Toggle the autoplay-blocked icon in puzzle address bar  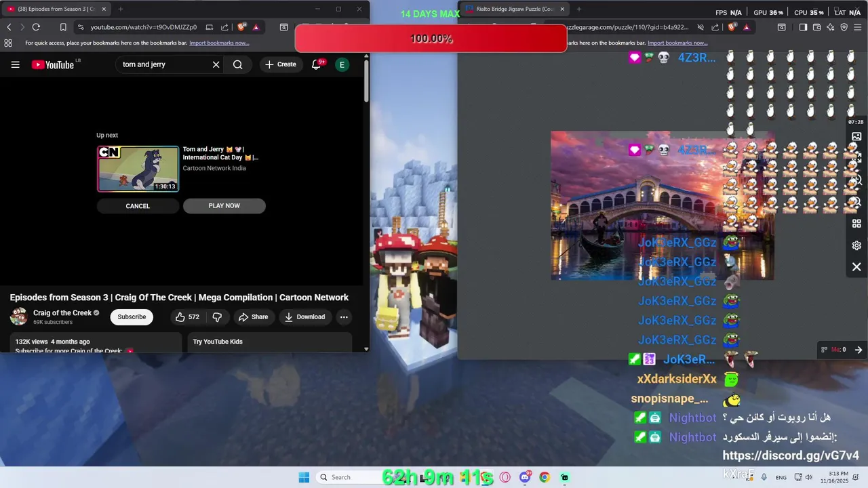pos(701,27)
